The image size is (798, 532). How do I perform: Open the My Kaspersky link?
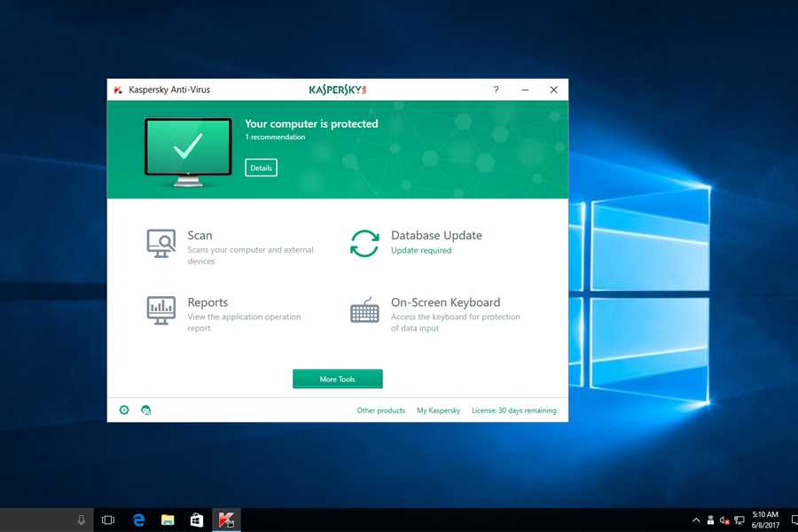coord(438,411)
